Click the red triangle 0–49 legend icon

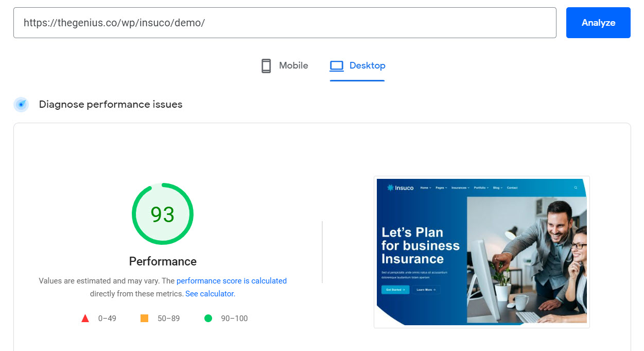click(x=85, y=319)
